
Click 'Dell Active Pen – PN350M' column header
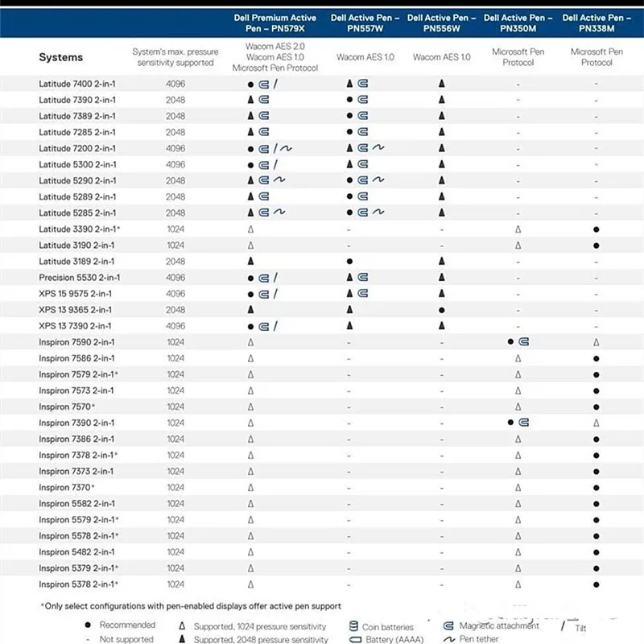coord(518,23)
